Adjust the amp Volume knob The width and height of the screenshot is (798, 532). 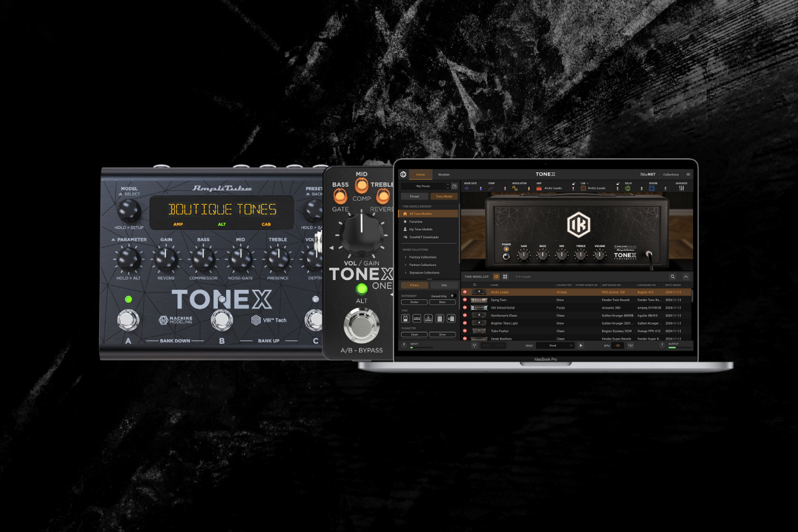[600, 254]
